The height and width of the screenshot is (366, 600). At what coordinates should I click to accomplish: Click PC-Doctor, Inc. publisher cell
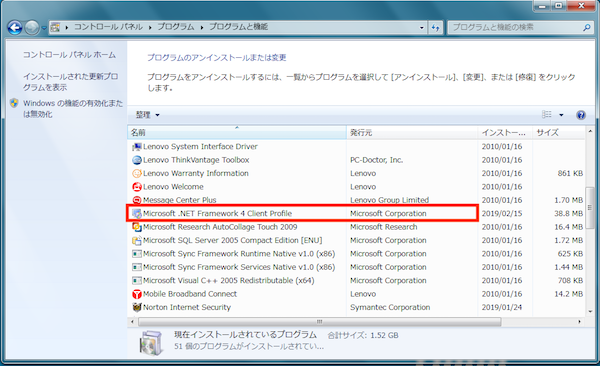[x=377, y=160]
